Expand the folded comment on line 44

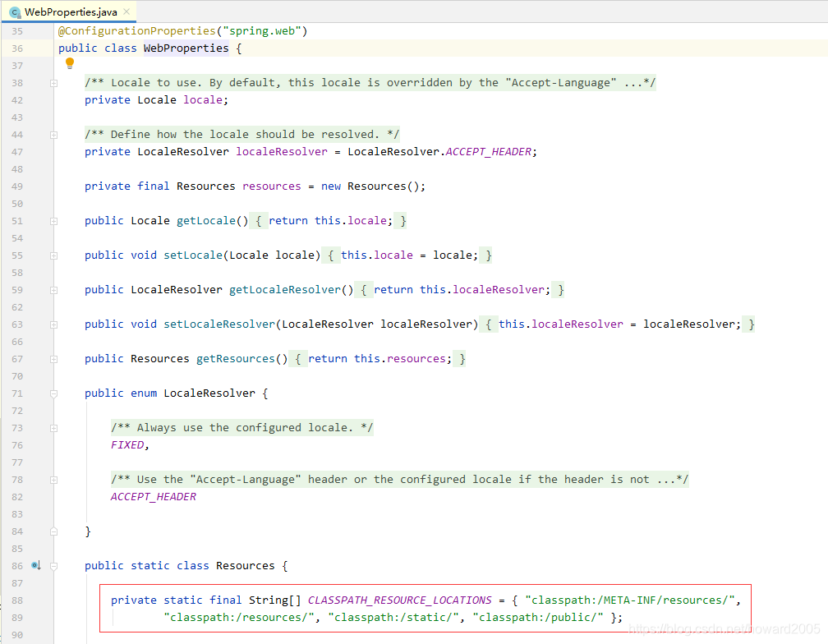pyautogui.click(x=54, y=135)
